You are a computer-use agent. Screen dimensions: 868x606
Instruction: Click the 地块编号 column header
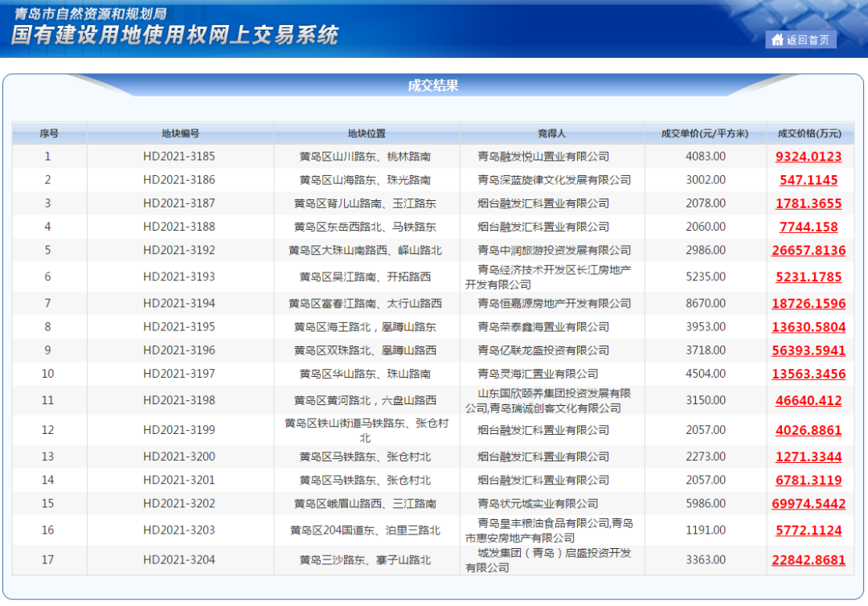180,133
